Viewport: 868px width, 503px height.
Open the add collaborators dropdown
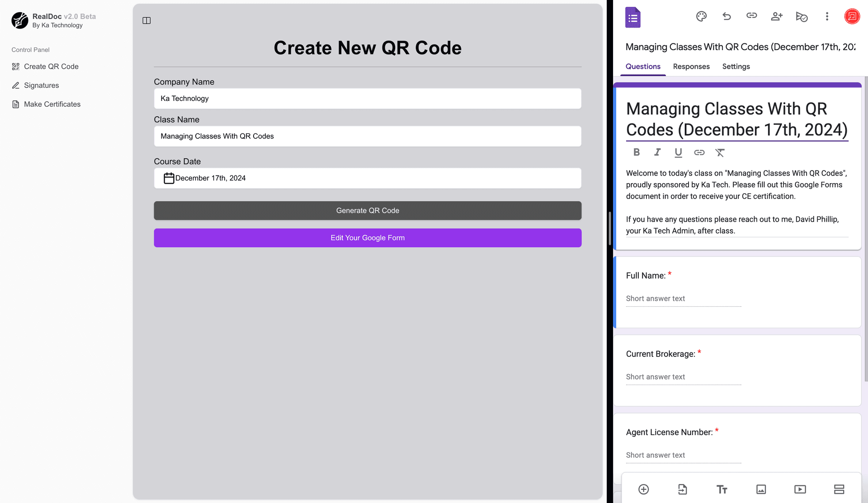[x=777, y=16]
